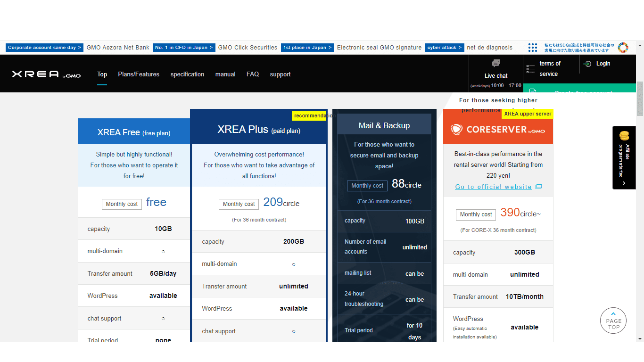Click the 10TB/month transfer amount

tap(525, 296)
